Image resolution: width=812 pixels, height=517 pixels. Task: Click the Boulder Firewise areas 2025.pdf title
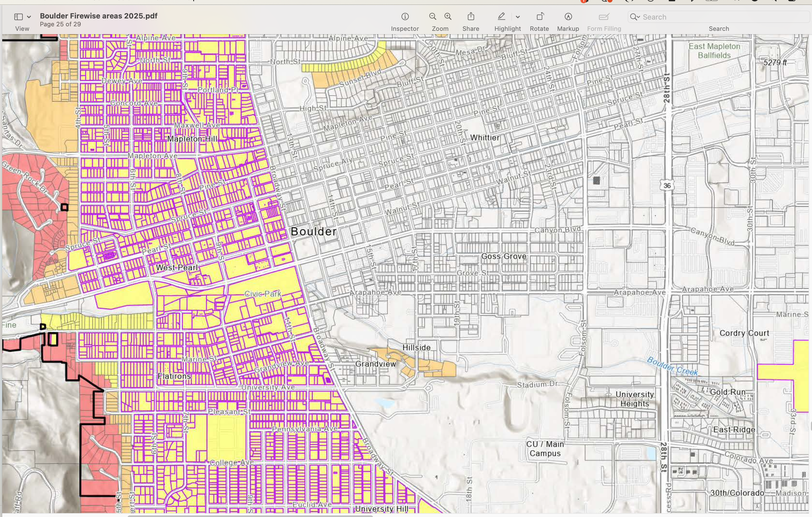[98, 16]
